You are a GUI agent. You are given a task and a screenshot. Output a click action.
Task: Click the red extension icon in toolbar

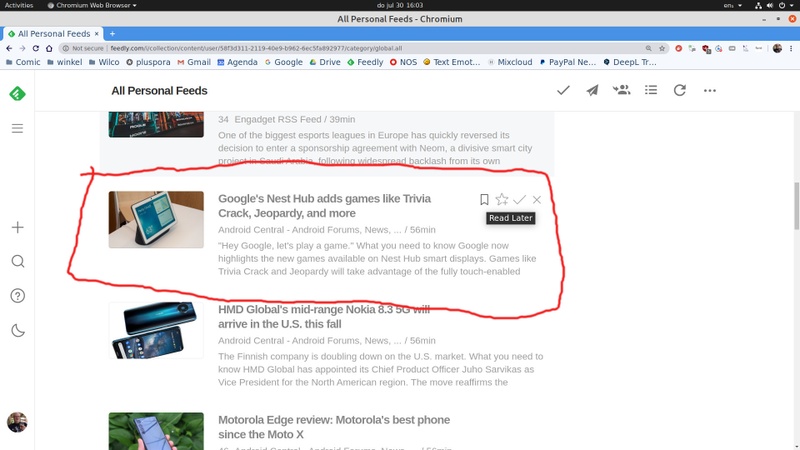[678, 48]
